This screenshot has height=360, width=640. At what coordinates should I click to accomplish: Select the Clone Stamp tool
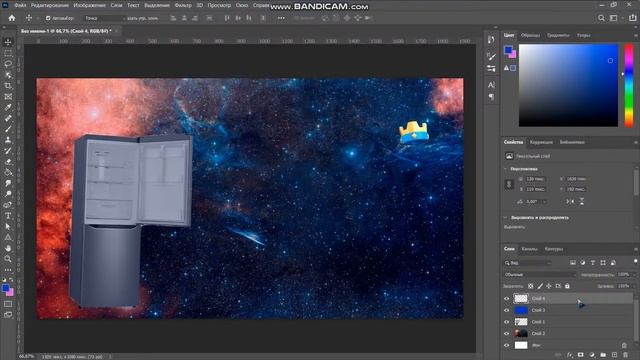coord(8,140)
